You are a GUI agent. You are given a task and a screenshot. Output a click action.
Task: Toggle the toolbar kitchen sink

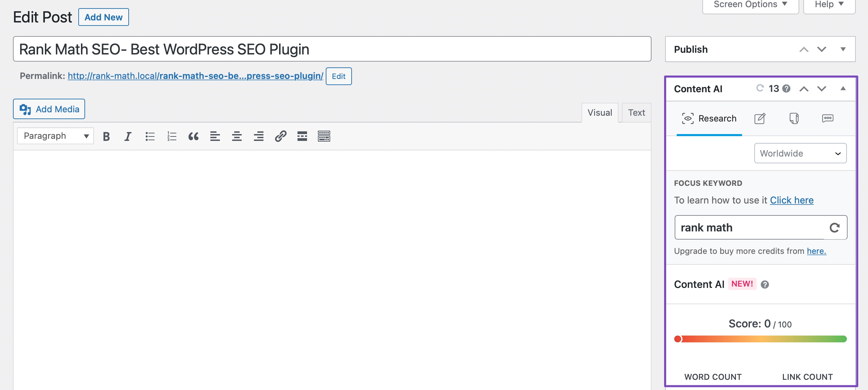click(324, 136)
